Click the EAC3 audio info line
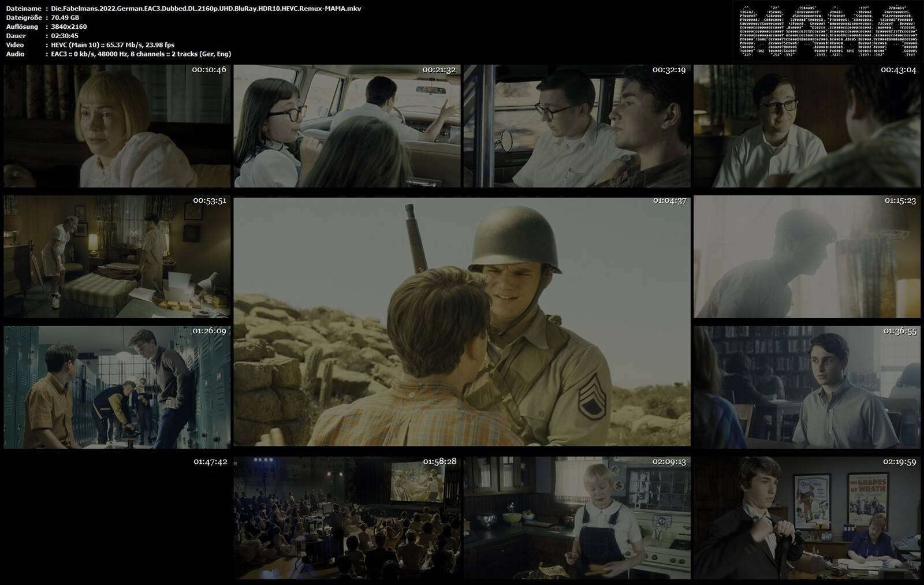The width and height of the screenshot is (924, 585). tap(141, 54)
